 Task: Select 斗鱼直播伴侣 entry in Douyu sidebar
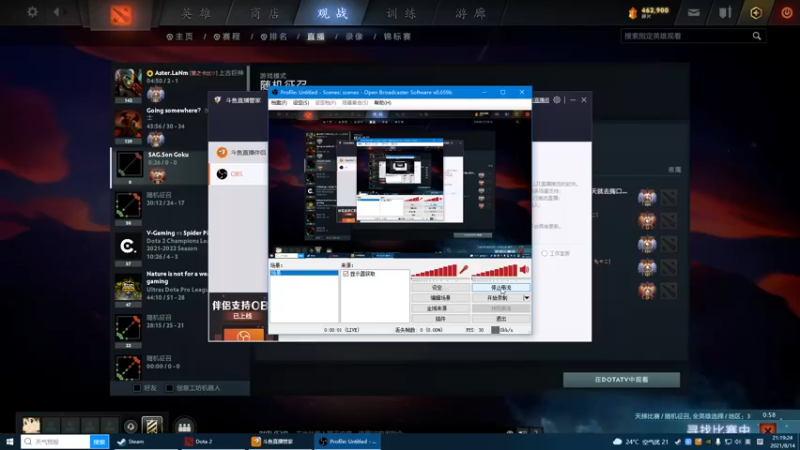238,153
